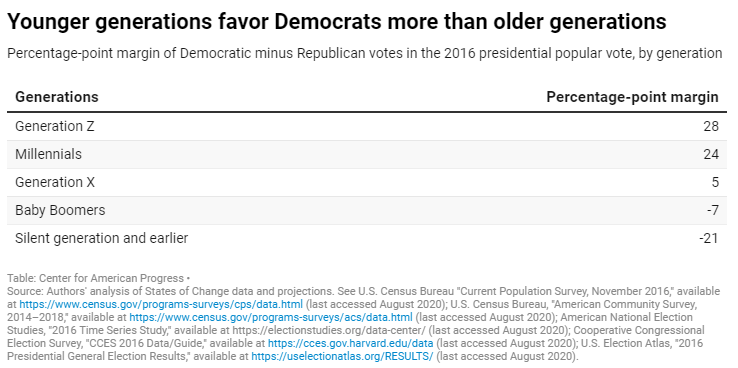The image size is (738, 368).
Task: Click the value 5 for Generation X
Action: point(715,182)
